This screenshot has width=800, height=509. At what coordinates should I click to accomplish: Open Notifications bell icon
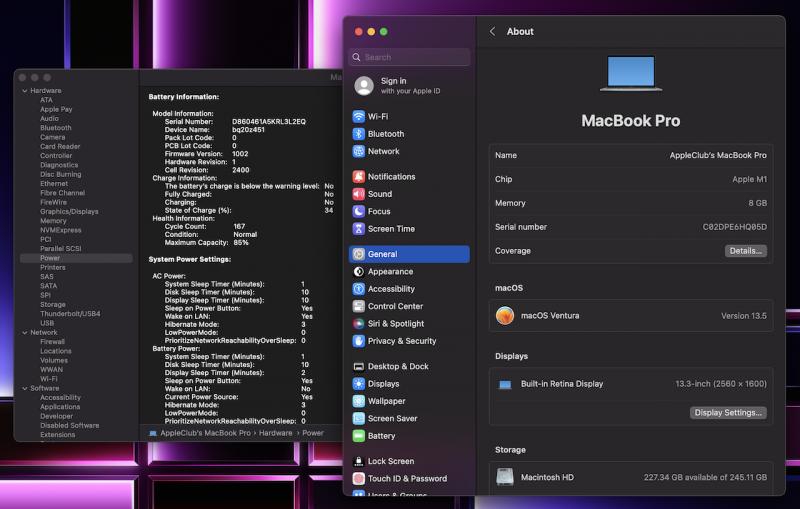(359, 176)
